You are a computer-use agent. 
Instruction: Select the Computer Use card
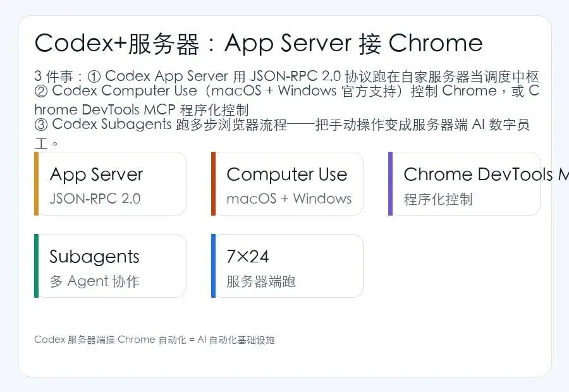click(288, 183)
